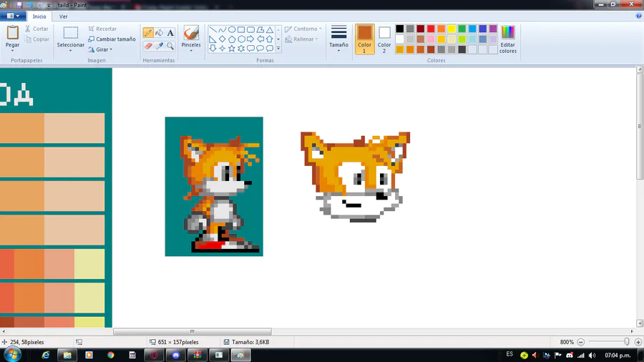Viewport: 644px width, 362px height.
Task: Open Cambiar tamaño (resize) dialog
Action: pyautogui.click(x=112, y=39)
